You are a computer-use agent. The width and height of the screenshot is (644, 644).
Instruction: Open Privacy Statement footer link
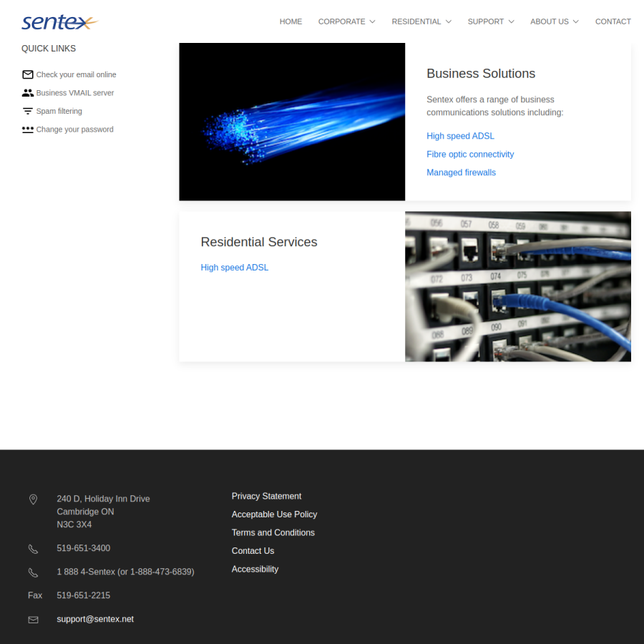point(267,496)
